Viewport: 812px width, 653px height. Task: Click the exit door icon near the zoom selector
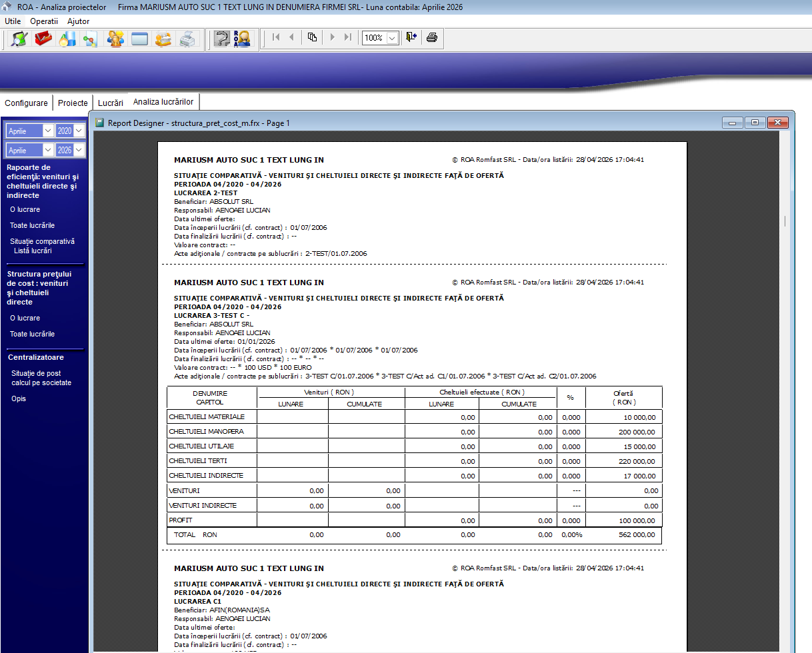point(411,38)
